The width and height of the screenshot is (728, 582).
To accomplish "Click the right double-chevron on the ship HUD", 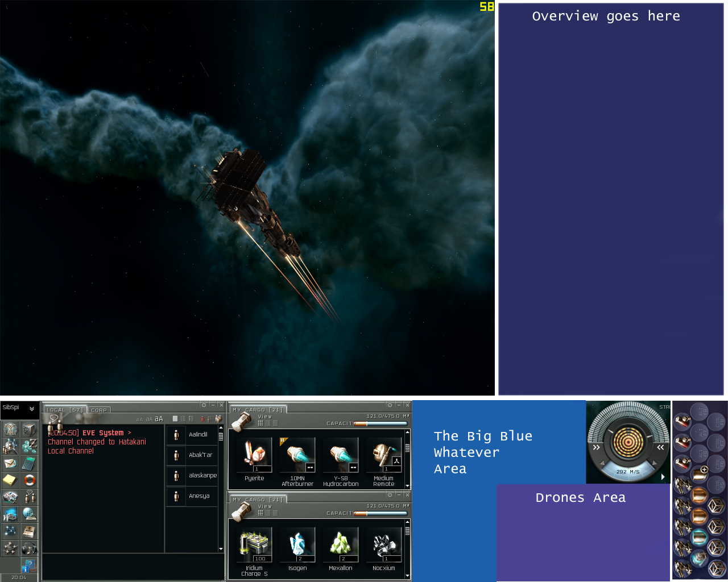I will 660,448.
